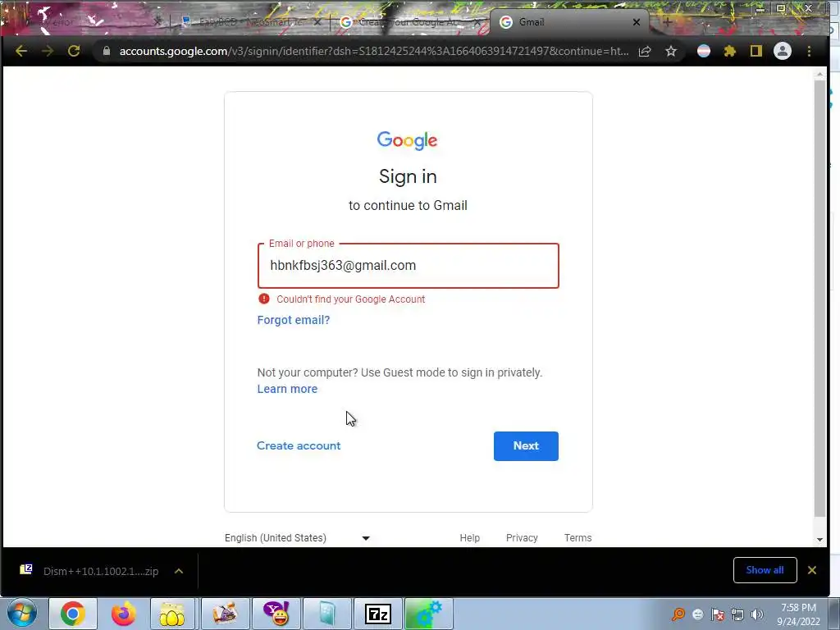Click the red error exclamation icon

coord(263,299)
